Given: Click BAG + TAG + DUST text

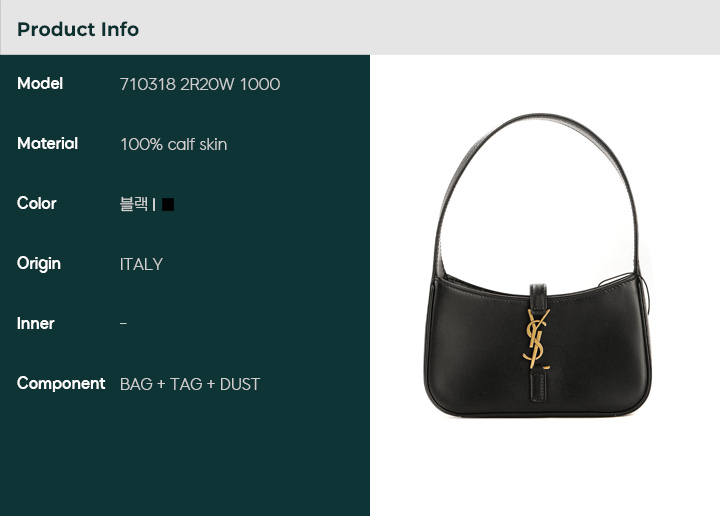Looking at the screenshot, I should coord(190,384).
